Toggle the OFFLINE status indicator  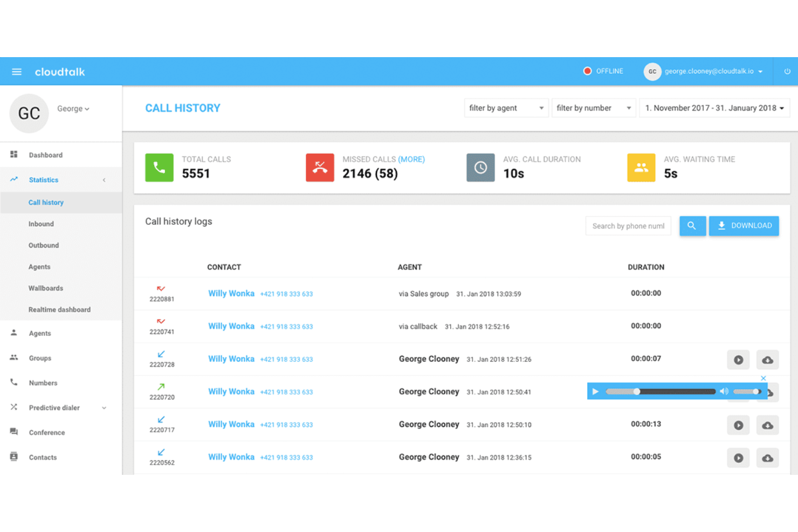(x=603, y=71)
